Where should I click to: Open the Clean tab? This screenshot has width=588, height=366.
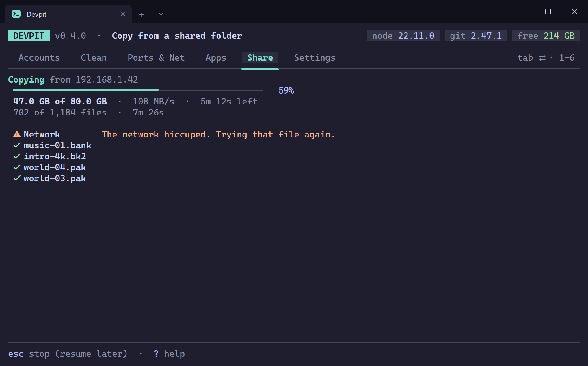pyautogui.click(x=94, y=57)
